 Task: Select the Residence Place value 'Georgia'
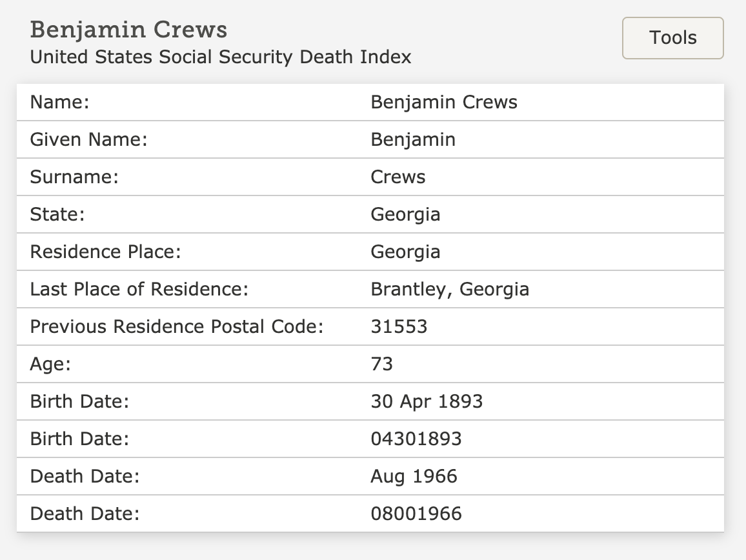click(405, 253)
